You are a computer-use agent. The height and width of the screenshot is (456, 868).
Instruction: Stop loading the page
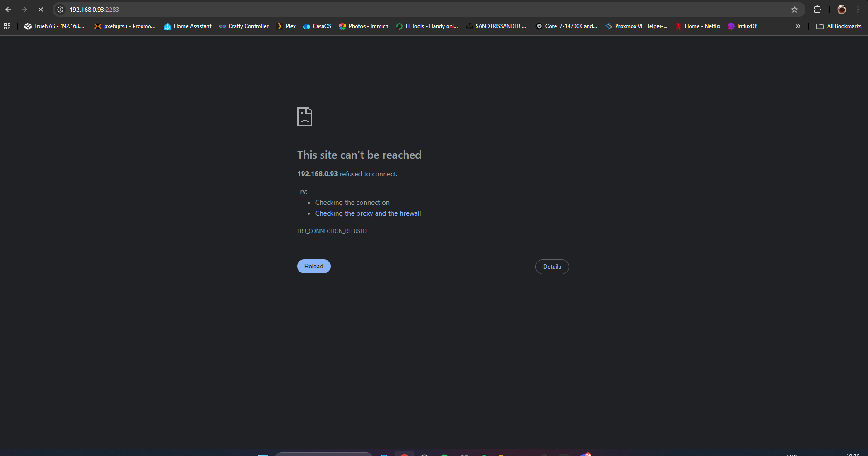point(41,10)
